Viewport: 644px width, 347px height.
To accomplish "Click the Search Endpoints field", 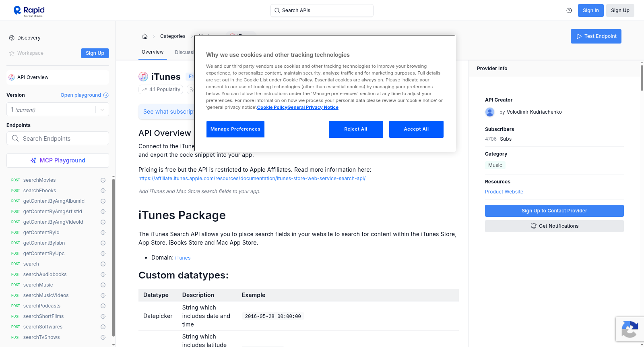I will 58,138.
